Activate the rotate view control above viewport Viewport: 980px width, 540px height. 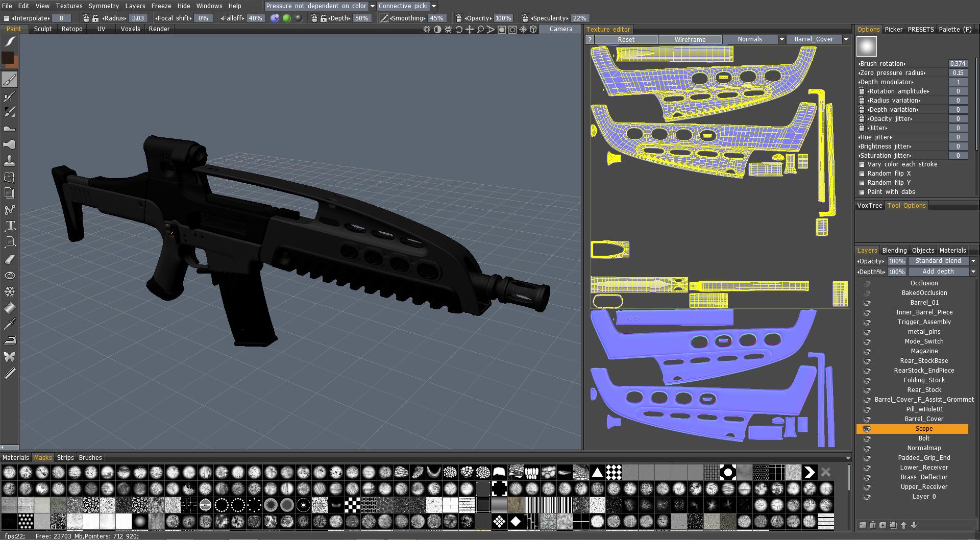458,30
